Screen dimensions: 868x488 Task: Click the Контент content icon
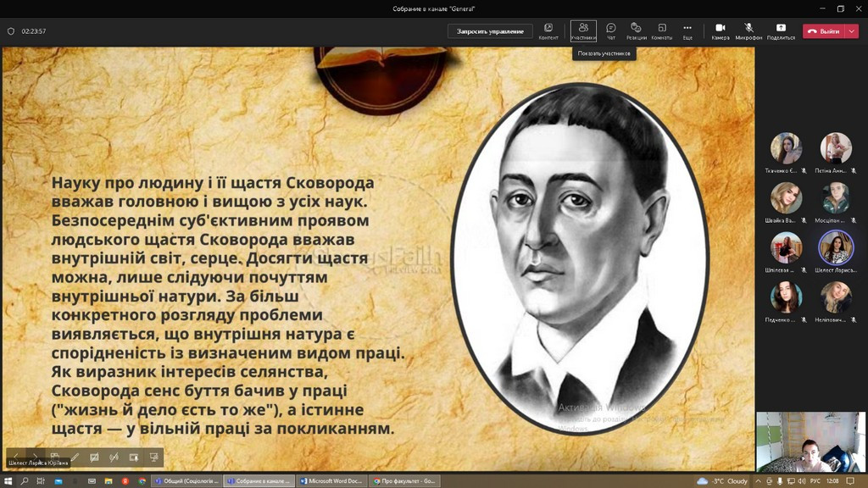(548, 30)
